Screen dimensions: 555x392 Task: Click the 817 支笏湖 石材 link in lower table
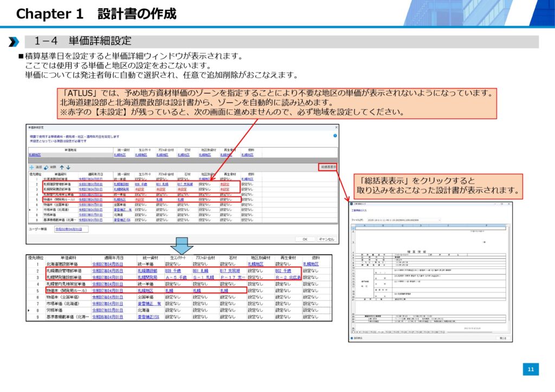click(x=233, y=270)
